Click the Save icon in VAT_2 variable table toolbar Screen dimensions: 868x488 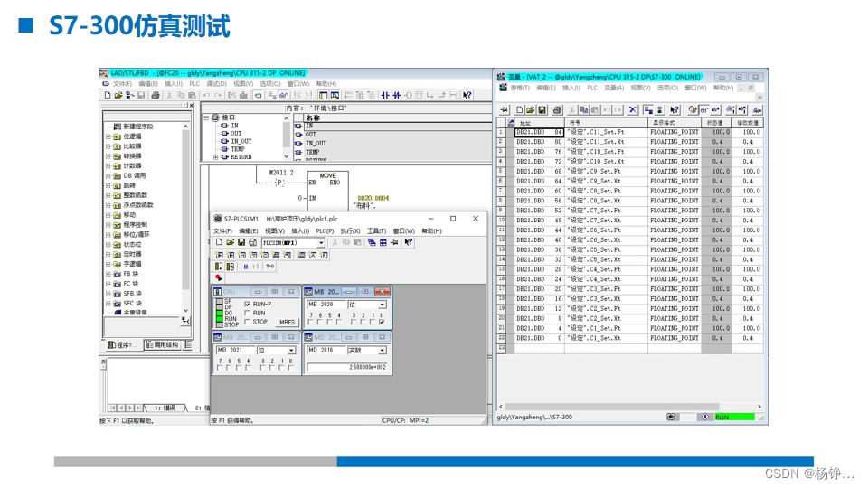click(x=542, y=110)
